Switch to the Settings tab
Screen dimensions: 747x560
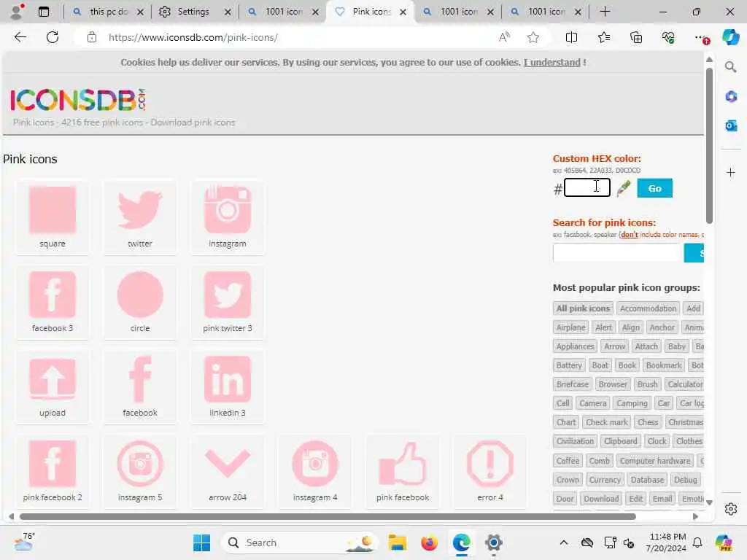click(x=193, y=12)
